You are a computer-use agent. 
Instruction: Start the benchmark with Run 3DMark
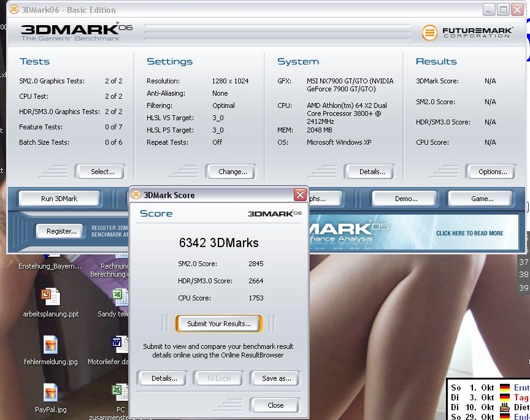59,198
